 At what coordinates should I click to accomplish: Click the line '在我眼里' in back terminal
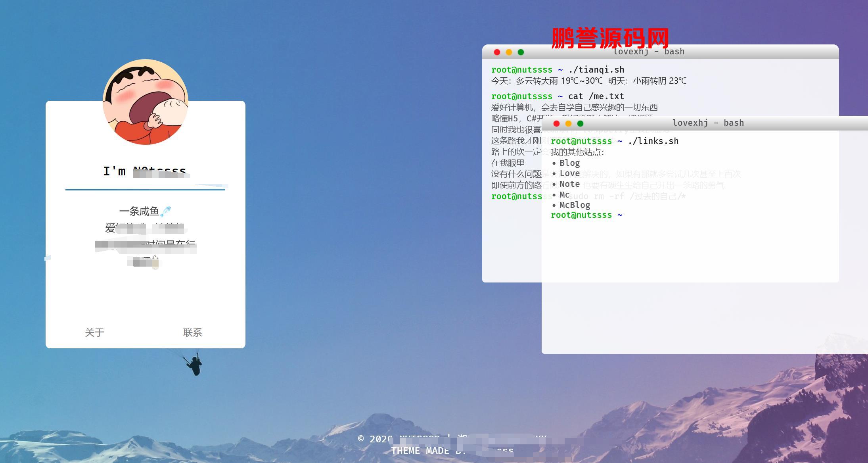coord(508,163)
